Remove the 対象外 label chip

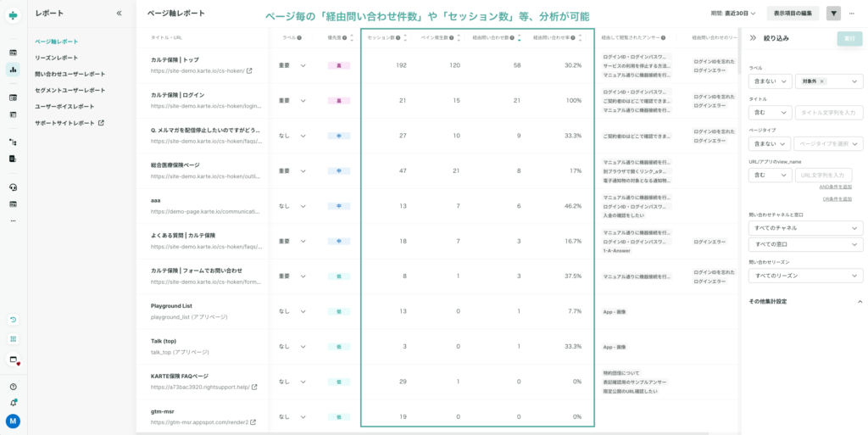(821, 81)
